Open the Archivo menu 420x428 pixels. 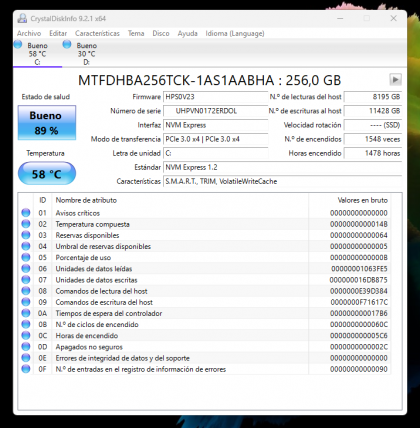point(29,33)
